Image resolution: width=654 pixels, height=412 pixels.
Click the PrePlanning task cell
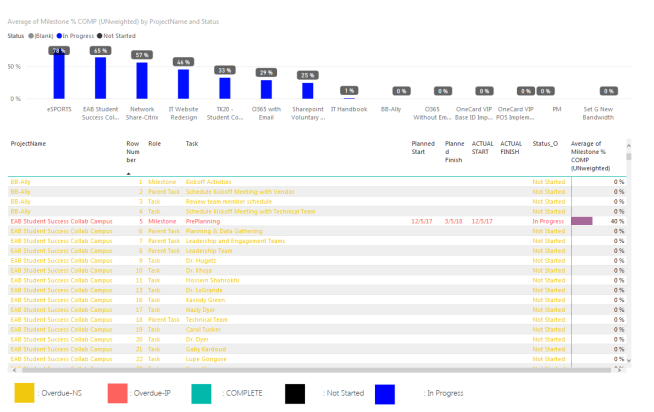click(203, 221)
